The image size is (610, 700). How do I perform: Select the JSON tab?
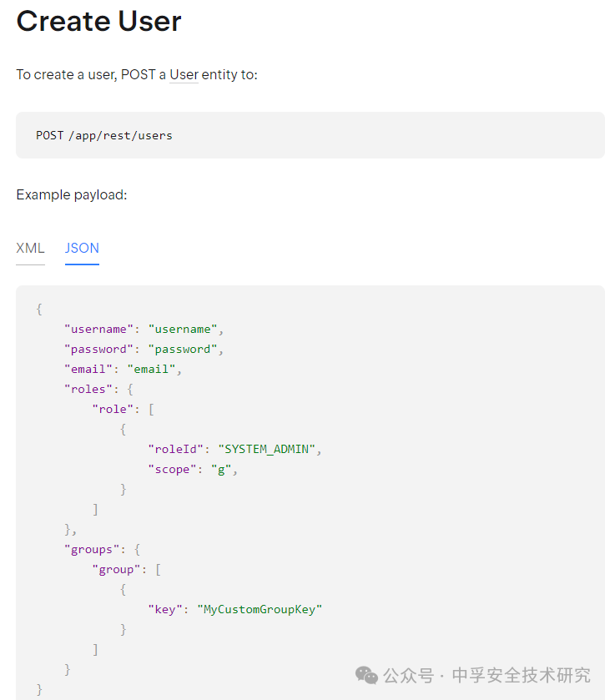(82, 249)
